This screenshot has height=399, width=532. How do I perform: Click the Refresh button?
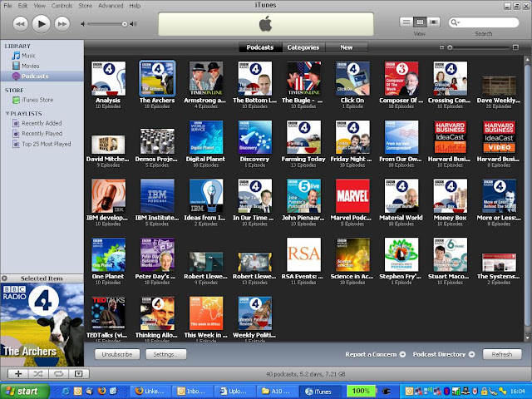(502, 354)
